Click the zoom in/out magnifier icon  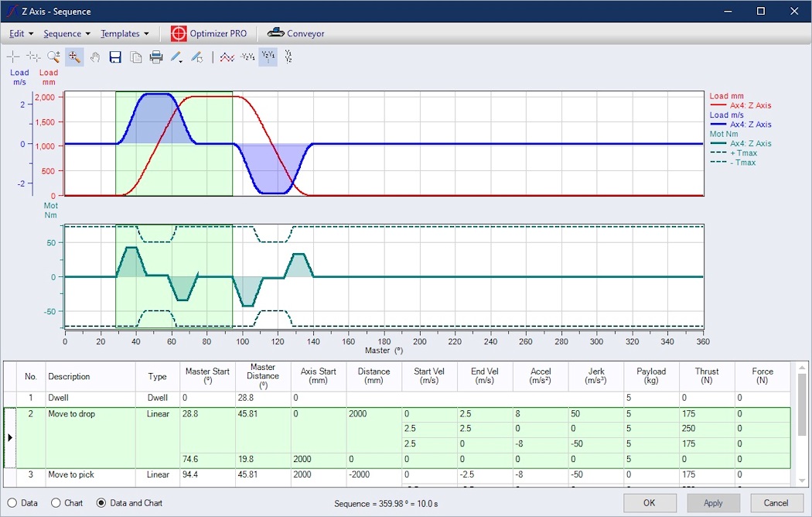53,56
